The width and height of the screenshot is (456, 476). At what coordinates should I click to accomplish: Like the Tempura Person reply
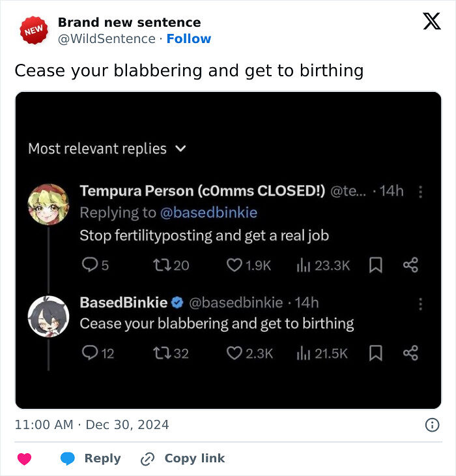click(234, 265)
